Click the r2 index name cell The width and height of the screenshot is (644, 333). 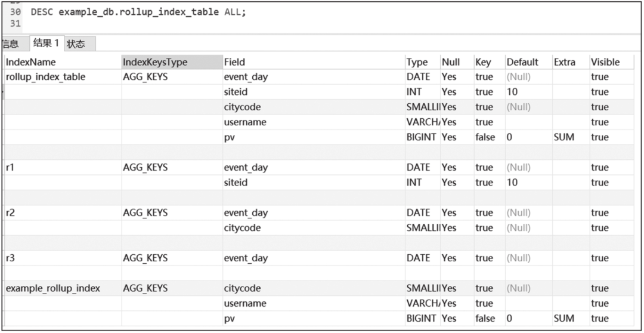click(10, 213)
